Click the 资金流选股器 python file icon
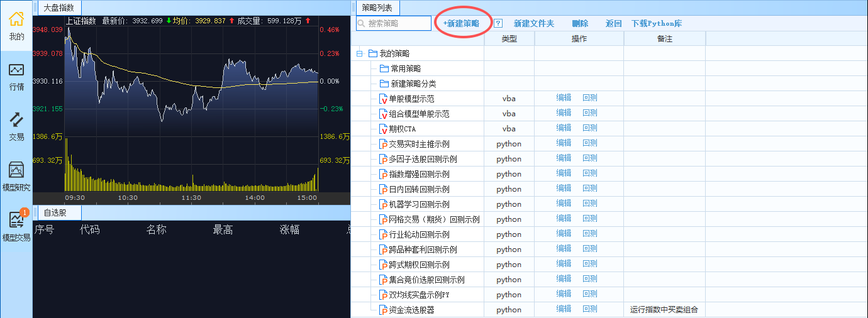 coord(384,310)
